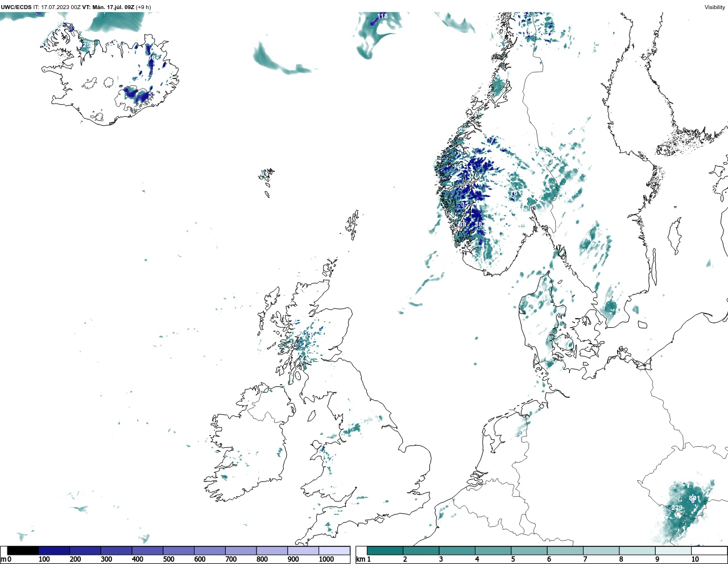Click the dark navy 100–200 m swatch
This screenshot has height=564, width=728.
[54, 550]
